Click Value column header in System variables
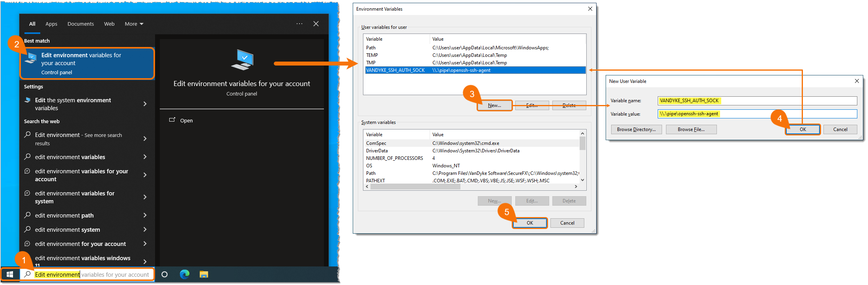This screenshot has width=868, height=285. (x=504, y=135)
